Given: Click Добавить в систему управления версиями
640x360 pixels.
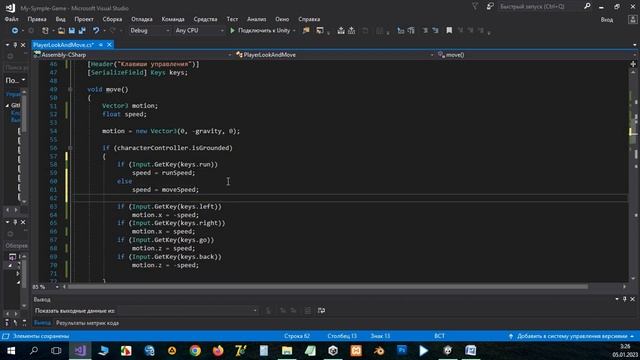Looking at the screenshot, I should (x=572, y=336).
